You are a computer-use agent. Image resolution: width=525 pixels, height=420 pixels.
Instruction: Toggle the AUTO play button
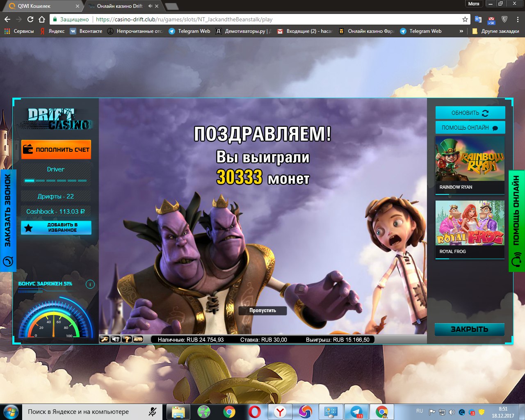(138, 339)
